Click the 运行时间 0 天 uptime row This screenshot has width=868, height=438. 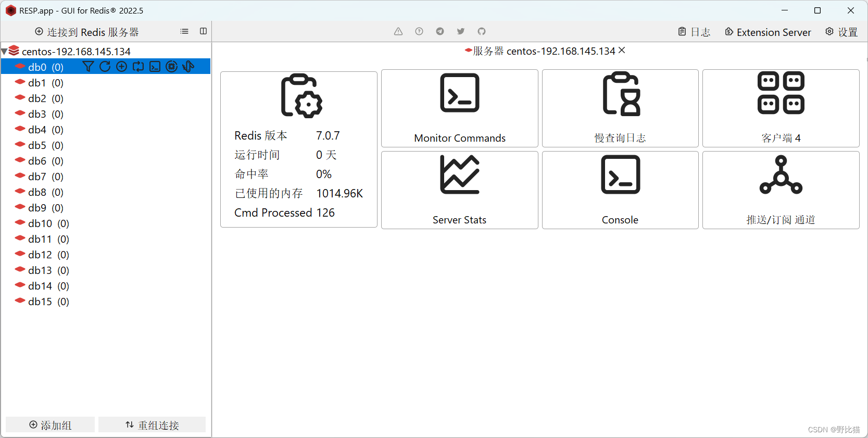(285, 155)
